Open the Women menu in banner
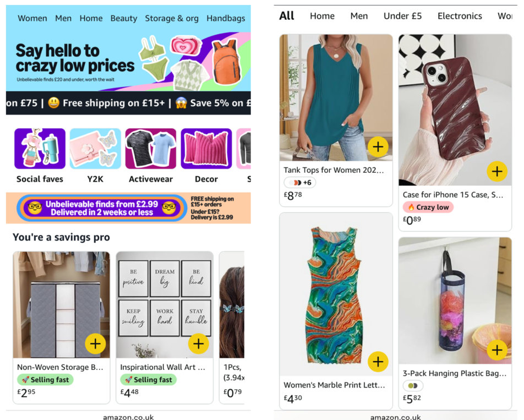 32,18
